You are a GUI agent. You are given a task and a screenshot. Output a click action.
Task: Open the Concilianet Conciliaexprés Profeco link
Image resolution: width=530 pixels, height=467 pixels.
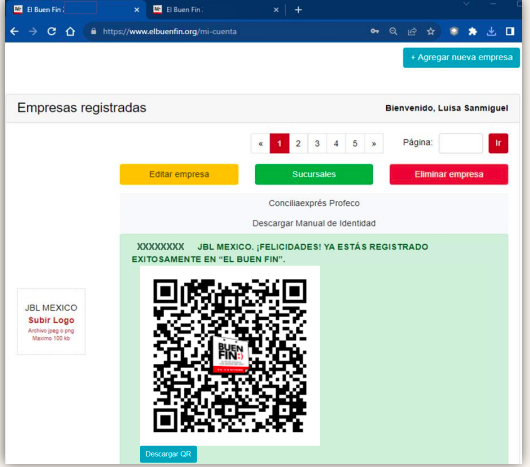[x=314, y=203]
